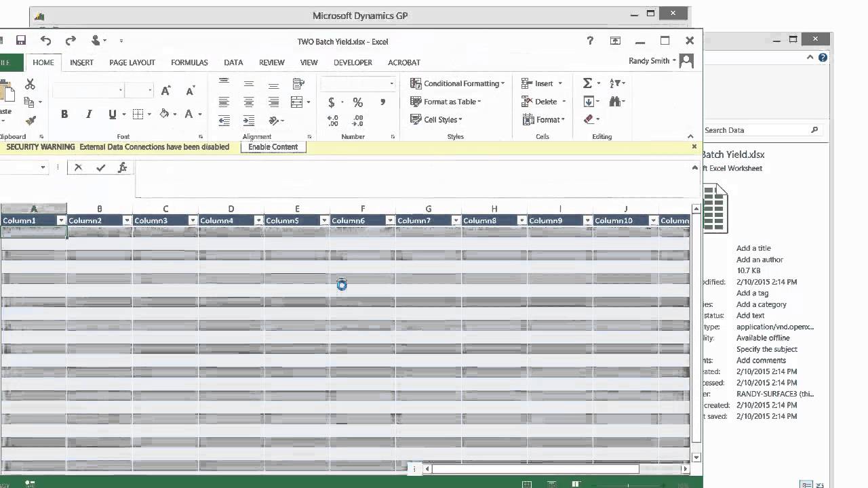Align text to the left
868x488 pixels.
pos(224,102)
